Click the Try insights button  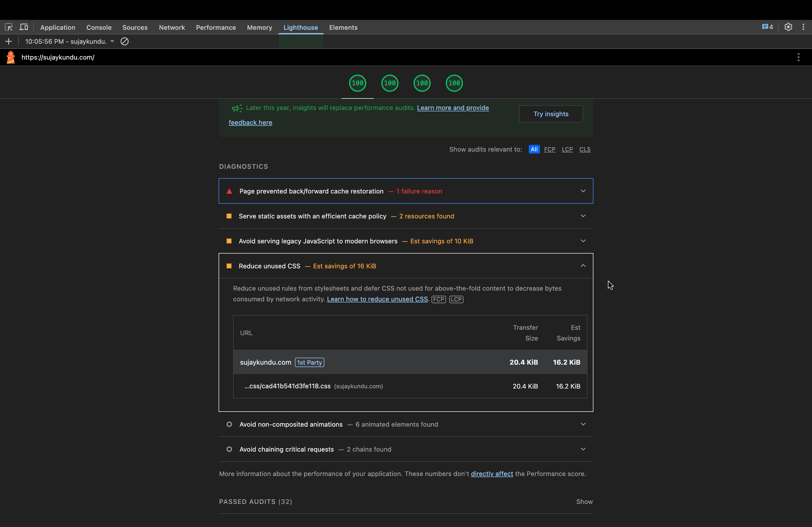551,114
